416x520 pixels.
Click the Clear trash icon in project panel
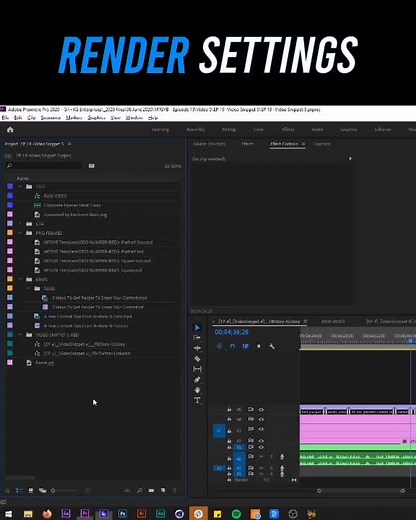tap(174, 491)
